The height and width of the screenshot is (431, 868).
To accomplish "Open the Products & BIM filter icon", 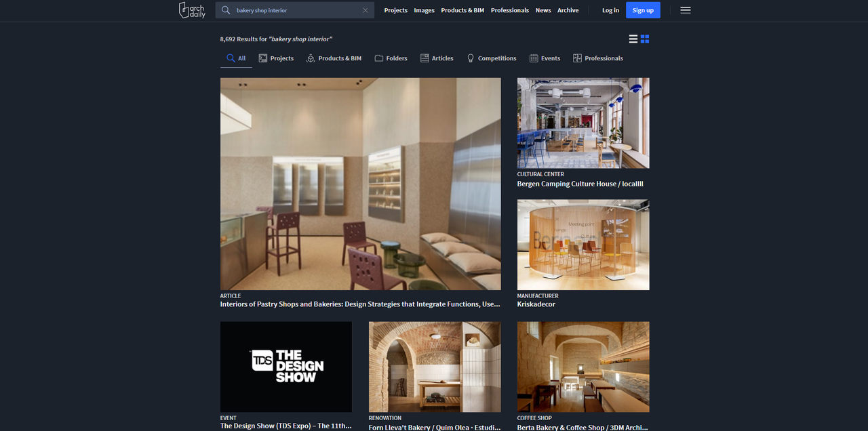I will (x=311, y=58).
